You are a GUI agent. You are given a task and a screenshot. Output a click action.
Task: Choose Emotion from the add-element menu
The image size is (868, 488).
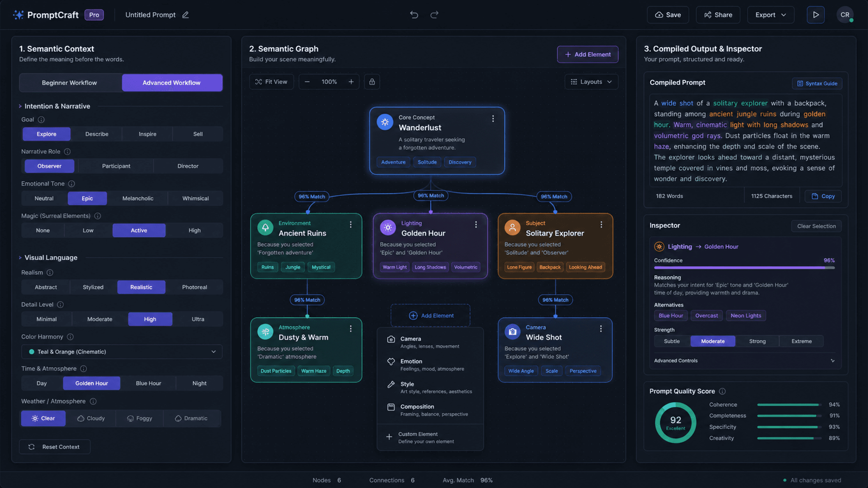430,365
